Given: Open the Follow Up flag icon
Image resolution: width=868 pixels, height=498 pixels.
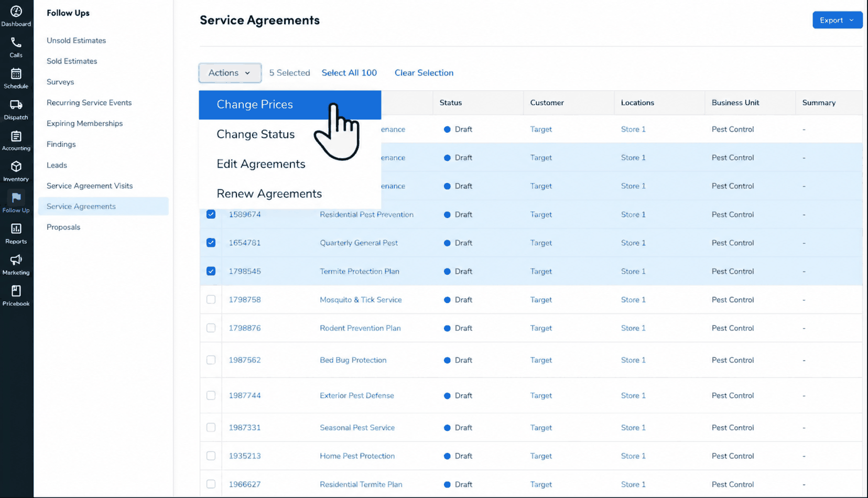Looking at the screenshot, I should pyautogui.click(x=16, y=198).
